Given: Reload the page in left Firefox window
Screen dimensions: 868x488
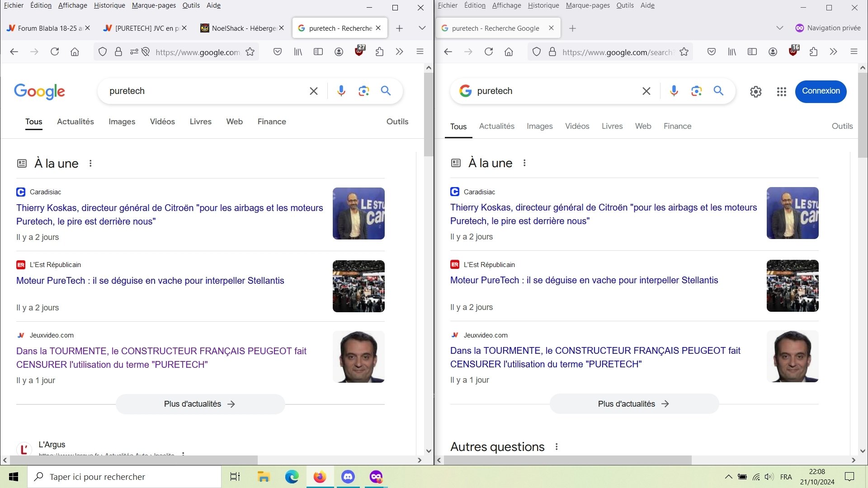Looking at the screenshot, I should click(x=55, y=52).
